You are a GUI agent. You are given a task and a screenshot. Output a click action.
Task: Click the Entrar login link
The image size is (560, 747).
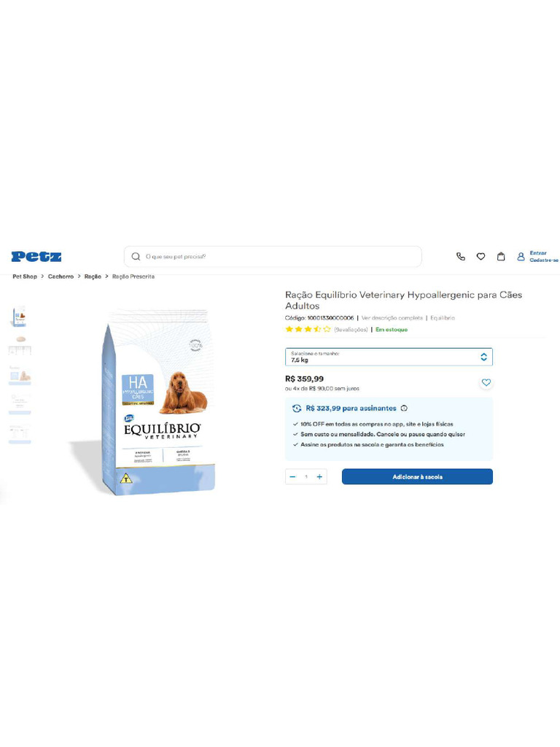(538, 253)
